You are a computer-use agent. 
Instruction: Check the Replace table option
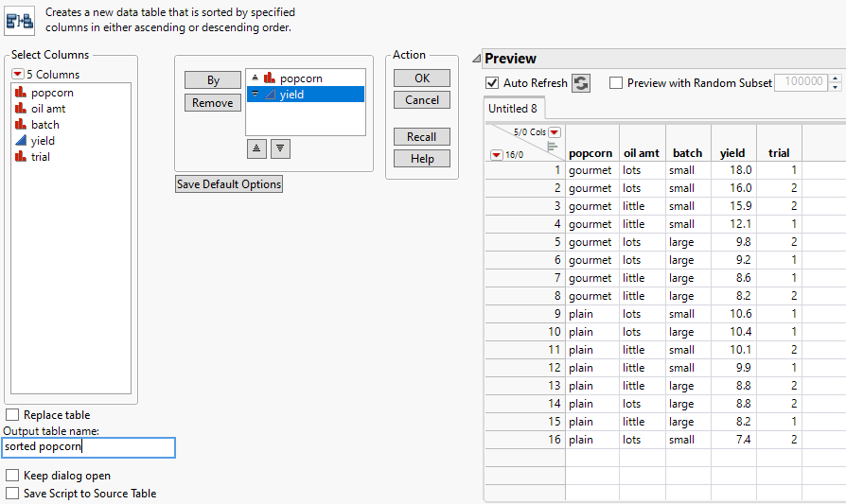click(x=12, y=415)
